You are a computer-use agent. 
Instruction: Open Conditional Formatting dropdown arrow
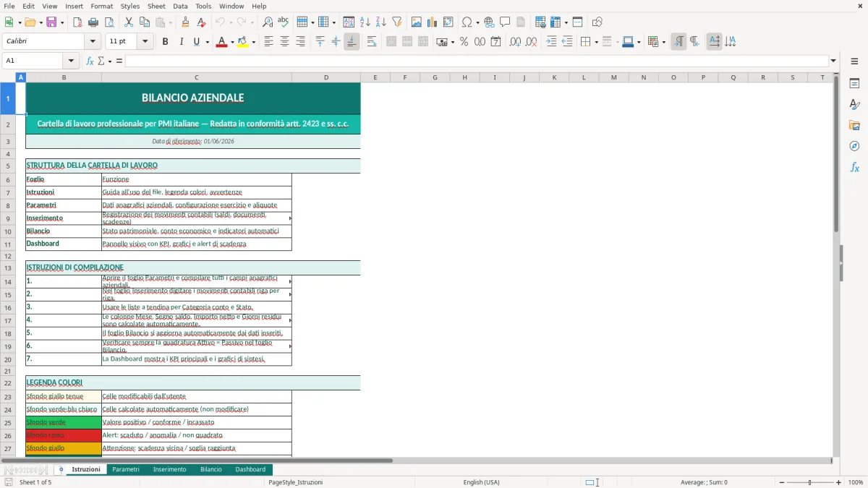tap(663, 42)
